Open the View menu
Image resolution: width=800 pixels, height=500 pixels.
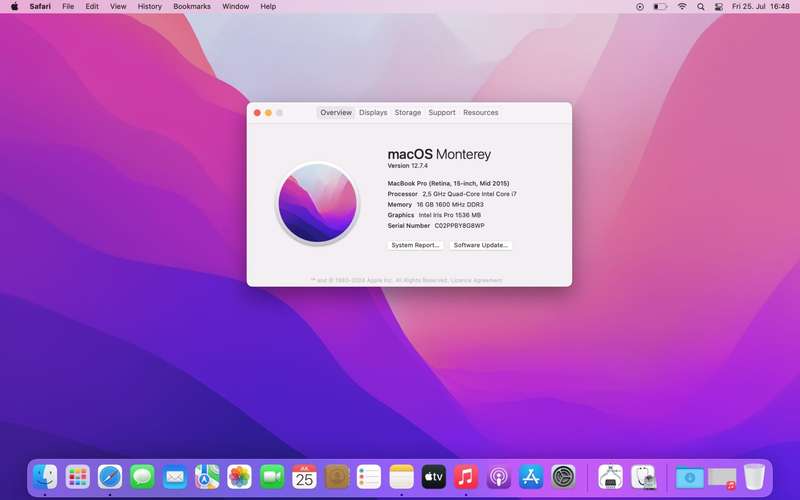click(118, 7)
